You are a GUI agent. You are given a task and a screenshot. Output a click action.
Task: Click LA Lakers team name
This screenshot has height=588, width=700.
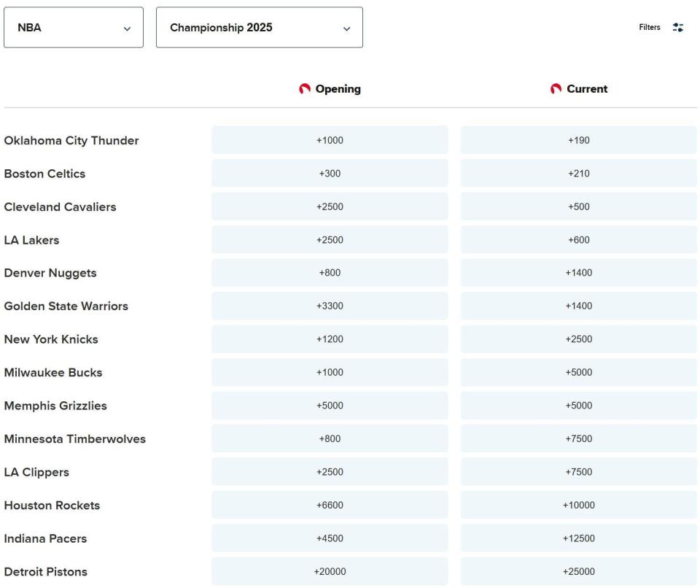pyautogui.click(x=32, y=240)
